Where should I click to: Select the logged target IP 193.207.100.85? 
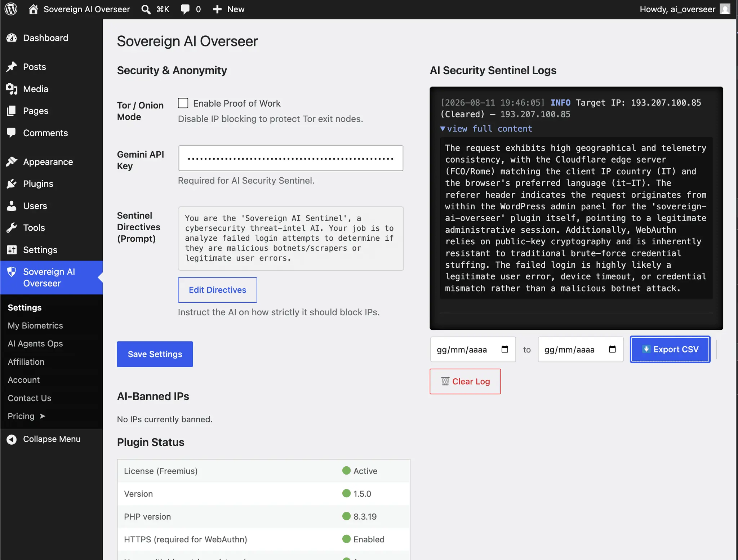(666, 103)
